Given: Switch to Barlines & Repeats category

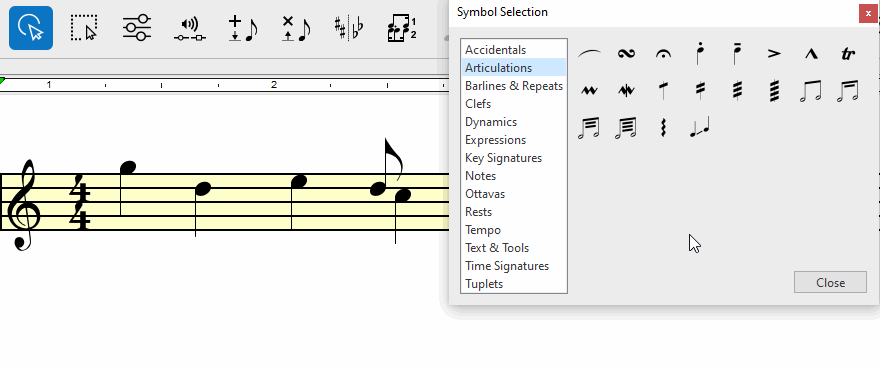Looking at the screenshot, I should click(514, 86).
